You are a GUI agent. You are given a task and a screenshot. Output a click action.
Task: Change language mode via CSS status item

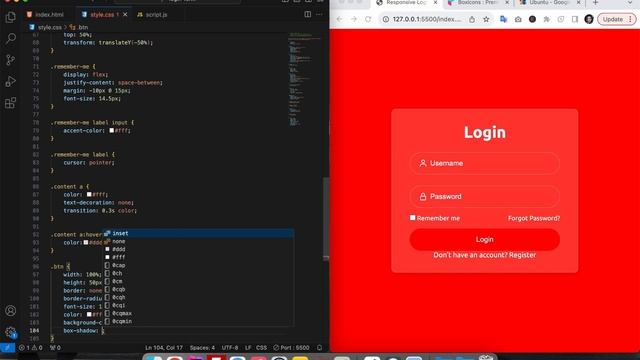tap(262, 348)
